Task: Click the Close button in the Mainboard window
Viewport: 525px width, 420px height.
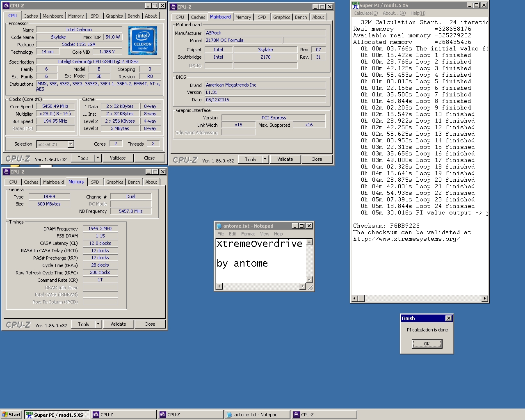Action: [317, 159]
